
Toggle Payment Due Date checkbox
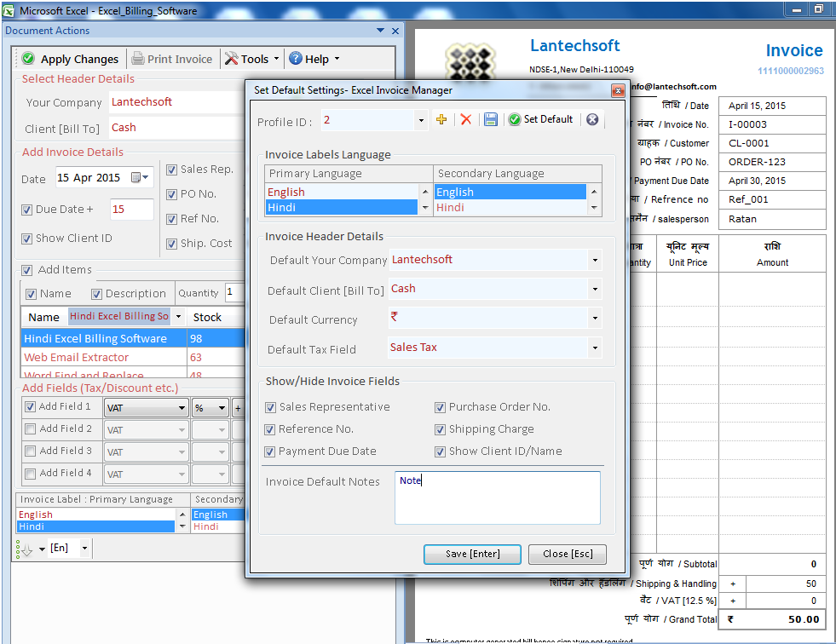[x=270, y=452]
